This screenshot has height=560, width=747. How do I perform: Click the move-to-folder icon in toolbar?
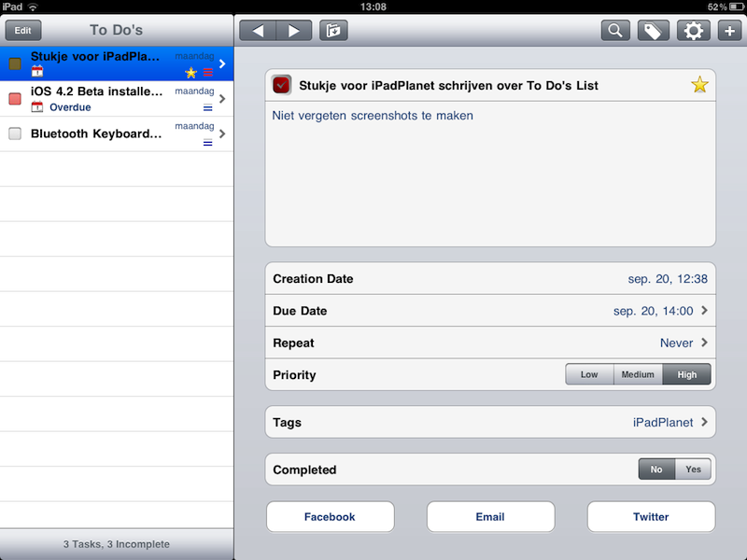333,31
